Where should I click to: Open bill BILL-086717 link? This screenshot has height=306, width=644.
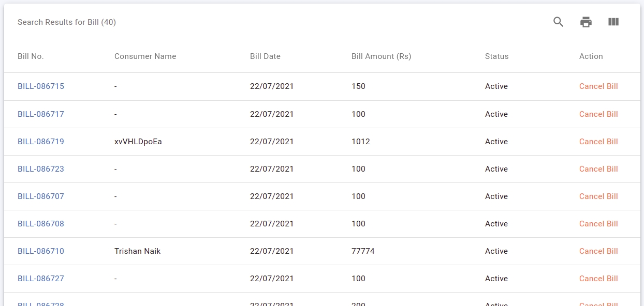(x=41, y=114)
